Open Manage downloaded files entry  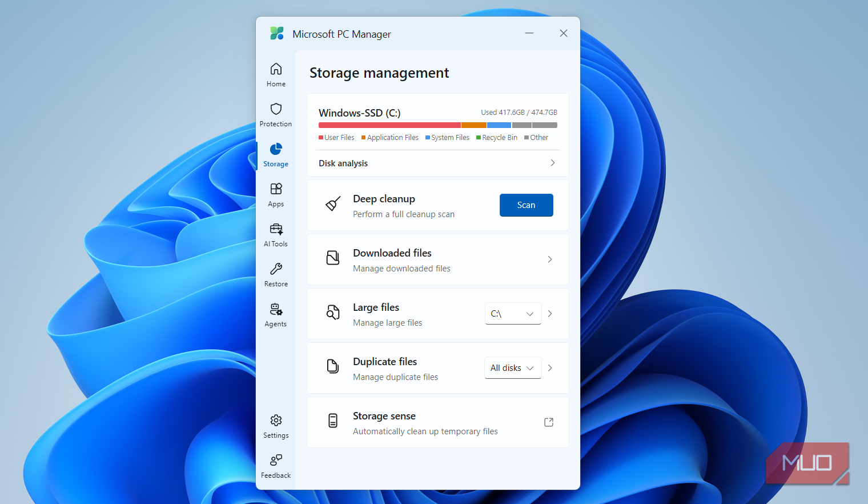(438, 259)
